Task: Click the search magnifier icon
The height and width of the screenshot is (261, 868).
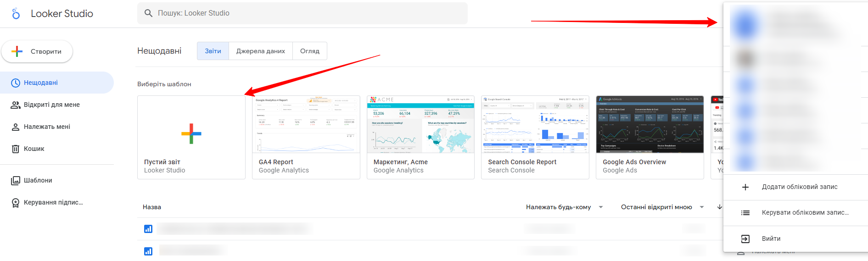Action: tap(148, 13)
